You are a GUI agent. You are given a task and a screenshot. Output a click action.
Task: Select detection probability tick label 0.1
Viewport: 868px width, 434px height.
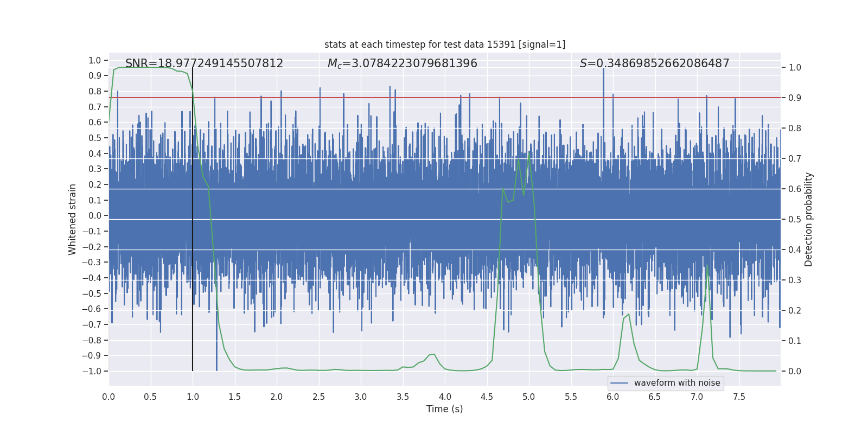[x=795, y=341]
